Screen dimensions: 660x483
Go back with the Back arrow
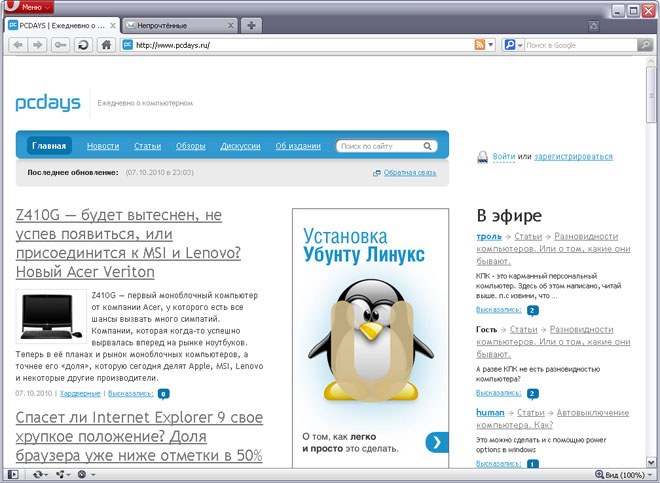pyautogui.click(x=18, y=45)
